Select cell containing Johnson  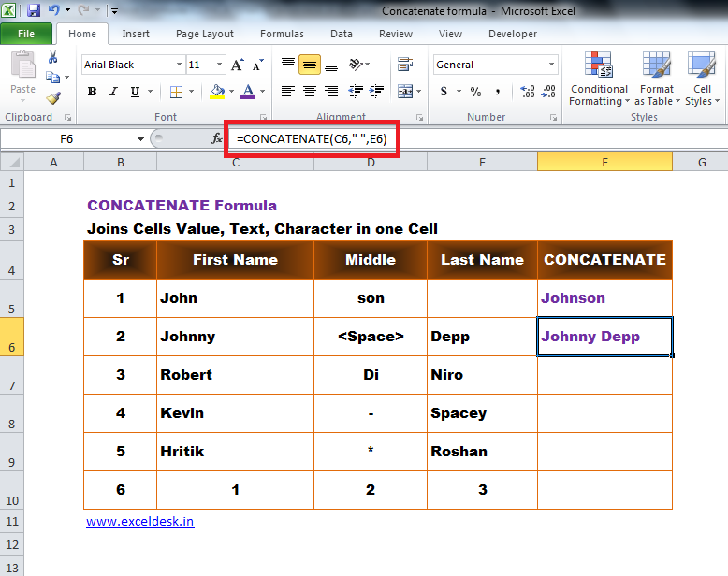tap(604, 298)
